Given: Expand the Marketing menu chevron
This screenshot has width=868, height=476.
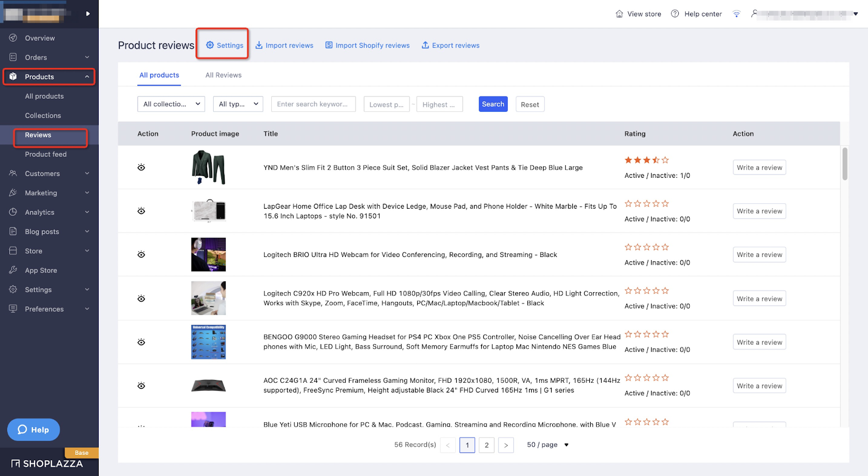Looking at the screenshot, I should tap(87, 193).
